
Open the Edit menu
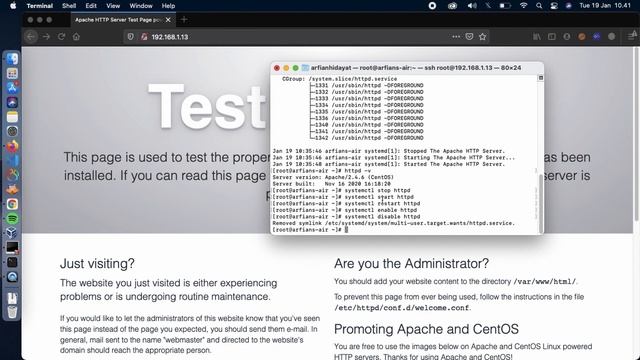(91, 6)
